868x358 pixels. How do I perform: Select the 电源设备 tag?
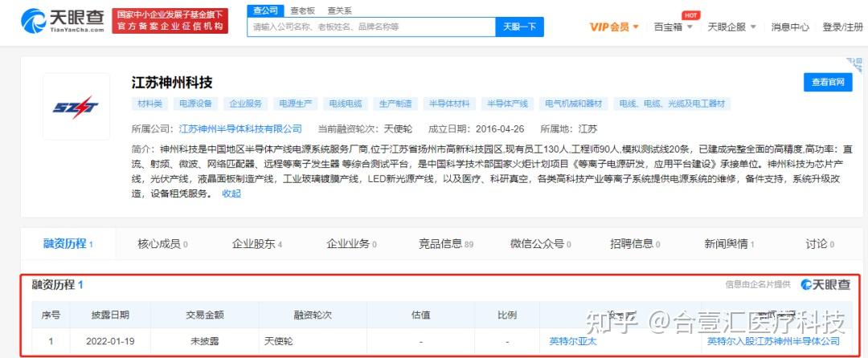point(195,104)
